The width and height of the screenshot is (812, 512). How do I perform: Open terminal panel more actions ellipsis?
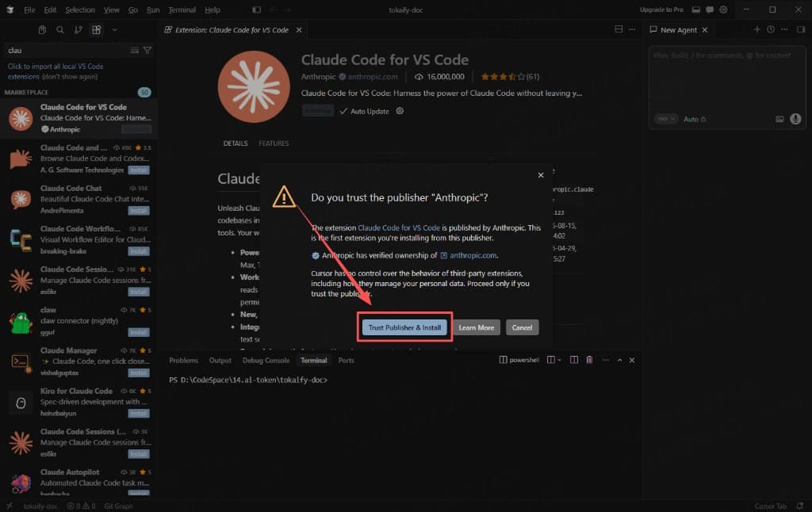[605, 360]
